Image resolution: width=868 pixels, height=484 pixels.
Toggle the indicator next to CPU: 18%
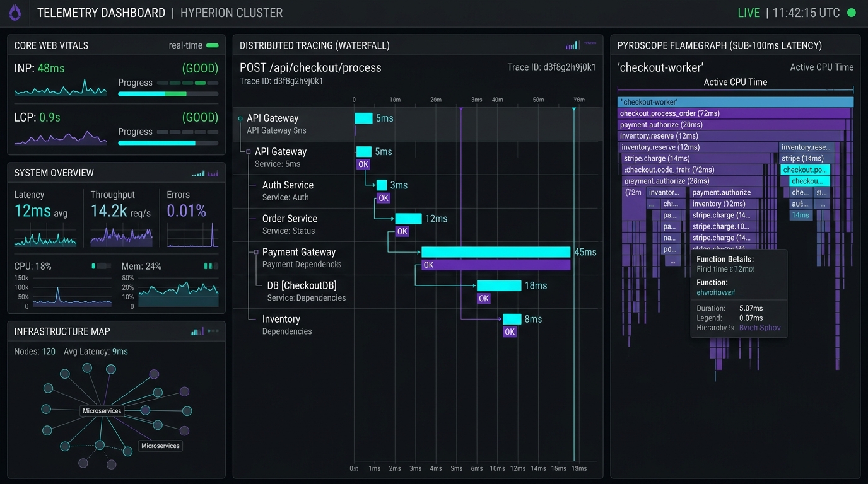(x=101, y=266)
